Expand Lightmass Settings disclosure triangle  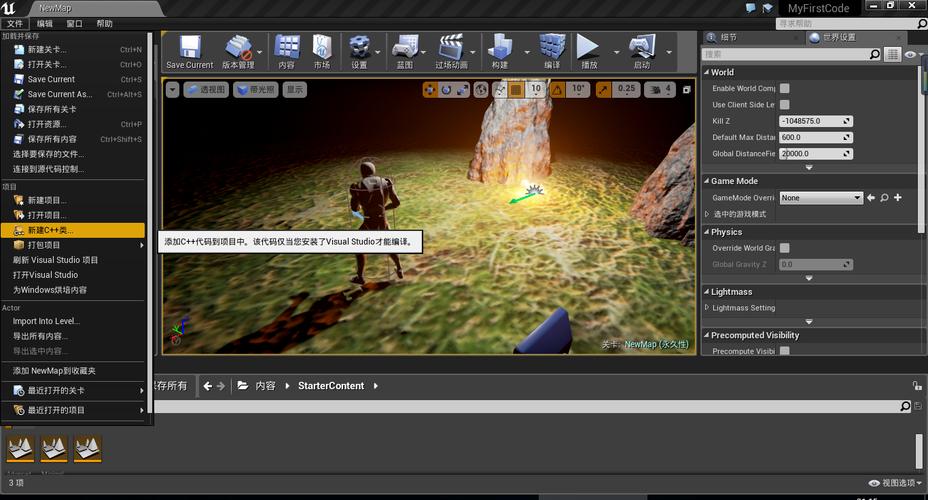[x=707, y=308]
